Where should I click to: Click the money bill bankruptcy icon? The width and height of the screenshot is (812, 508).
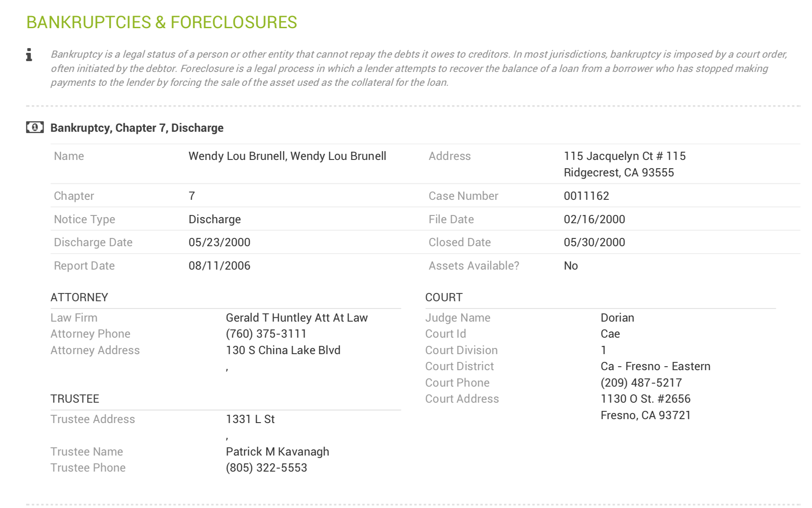click(x=35, y=127)
